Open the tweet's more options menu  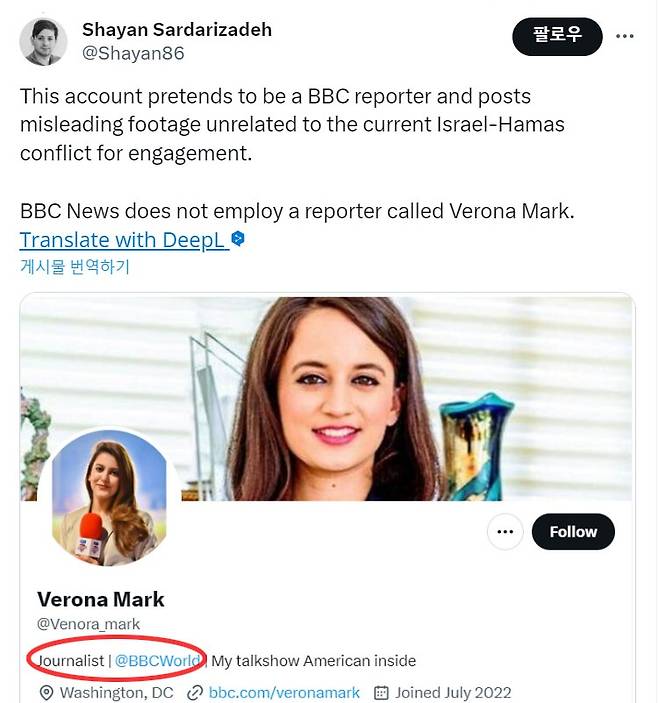point(625,36)
